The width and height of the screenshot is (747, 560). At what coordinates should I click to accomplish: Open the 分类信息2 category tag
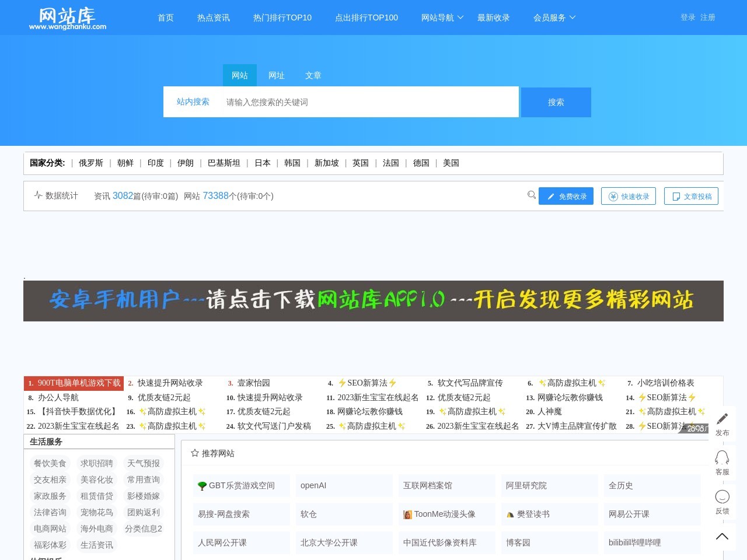tap(144, 528)
